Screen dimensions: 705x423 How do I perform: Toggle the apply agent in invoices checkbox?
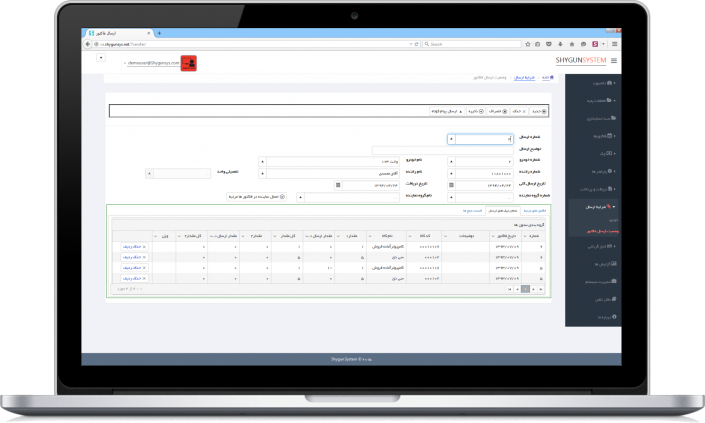(x=284, y=197)
